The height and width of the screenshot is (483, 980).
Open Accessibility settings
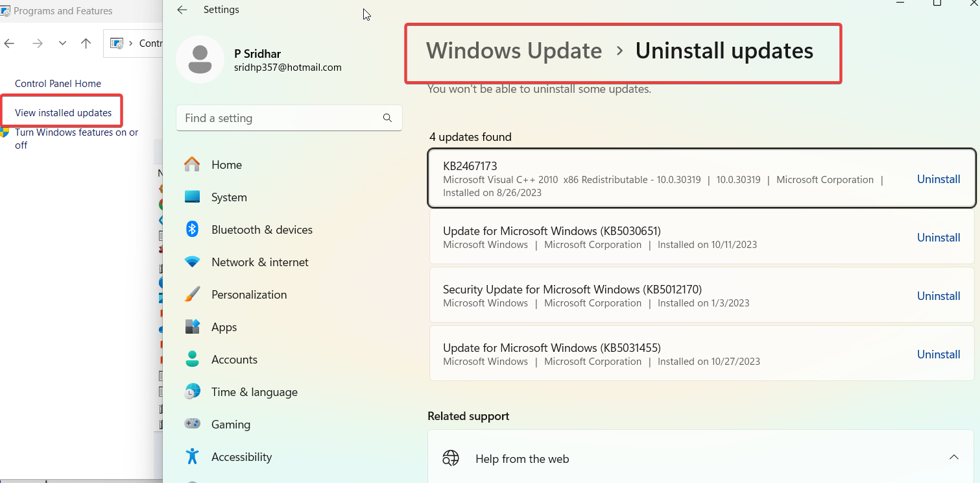coord(241,456)
